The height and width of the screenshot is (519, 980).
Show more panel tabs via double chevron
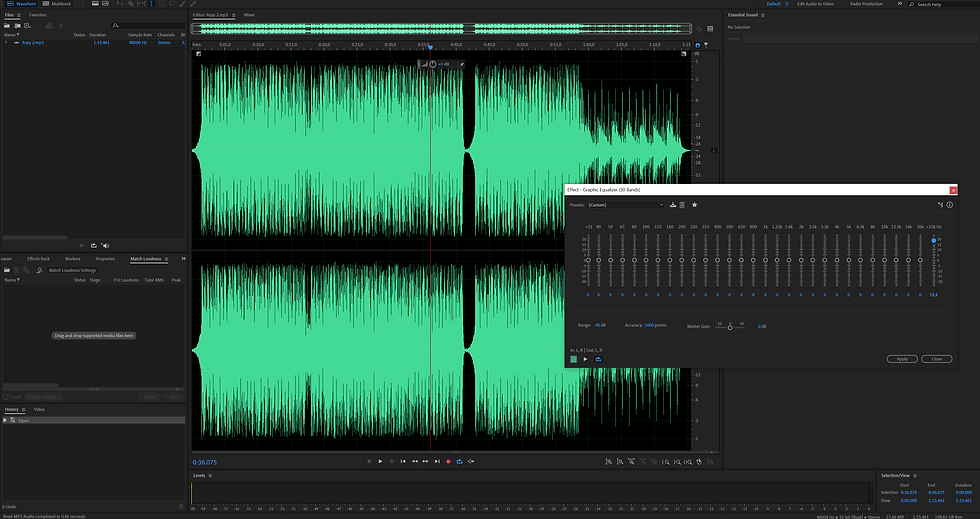[184, 259]
